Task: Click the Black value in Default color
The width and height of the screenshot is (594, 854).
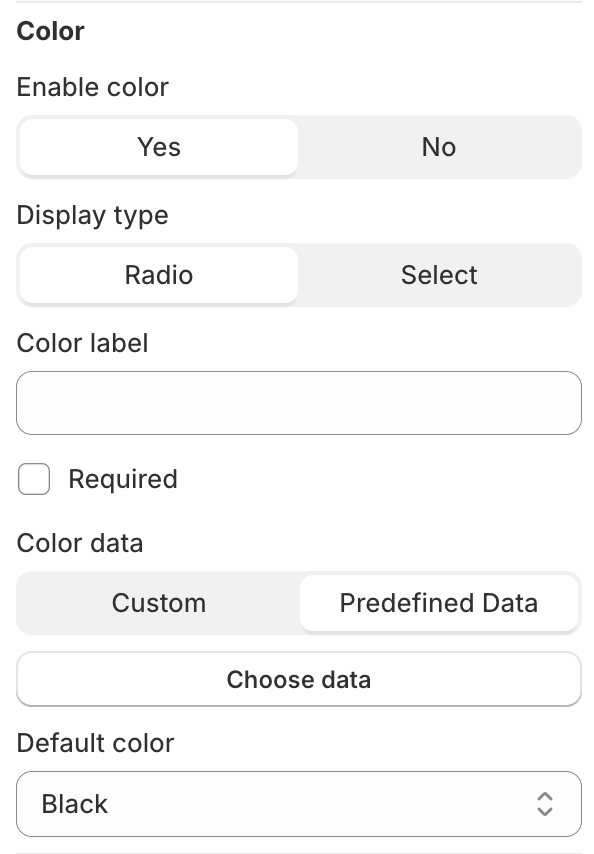Action: pyautogui.click(x=75, y=804)
